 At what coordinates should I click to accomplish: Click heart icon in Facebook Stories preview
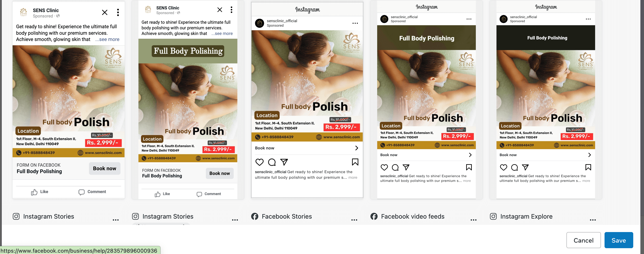259,162
